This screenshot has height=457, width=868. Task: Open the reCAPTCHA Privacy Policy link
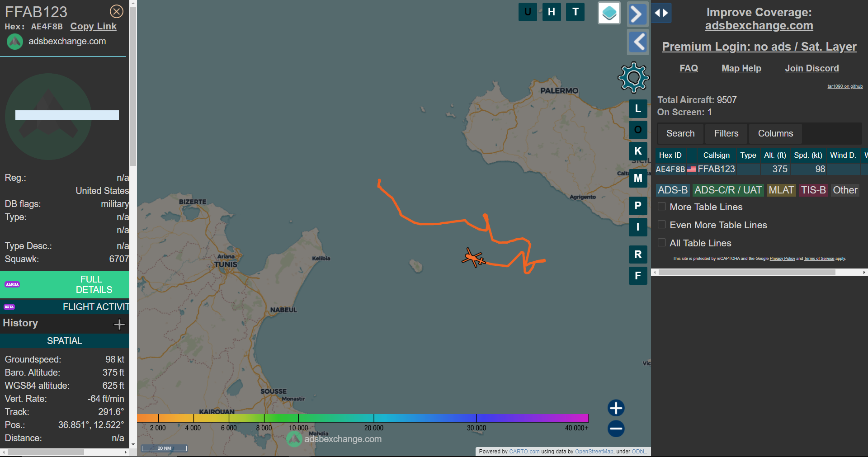[x=782, y=259]
